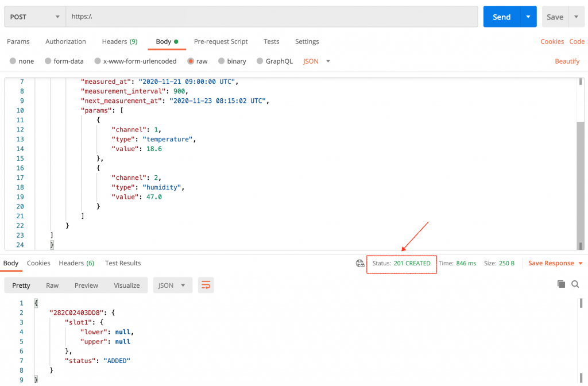588x386 pixels.
Task: Open the Send button dropdown arrow
Action: coord(528,17)
